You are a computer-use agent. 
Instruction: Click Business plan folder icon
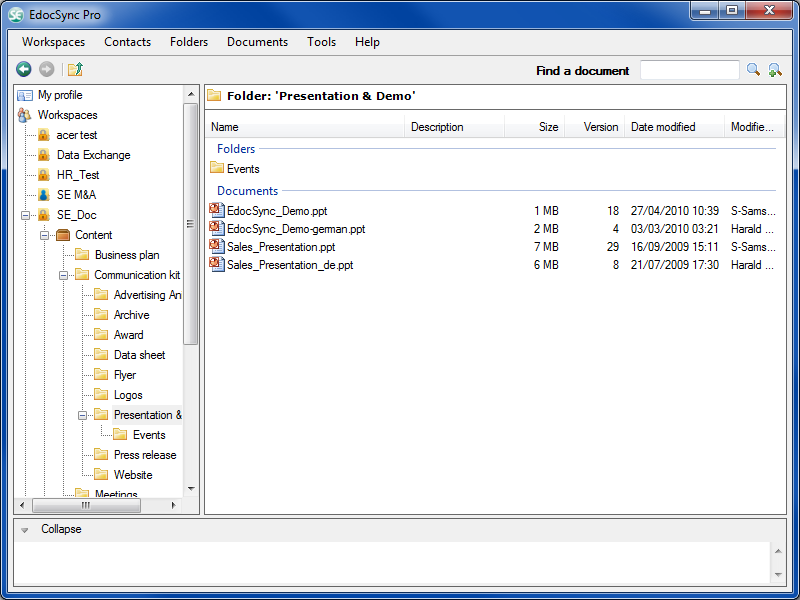click(82, 255)
